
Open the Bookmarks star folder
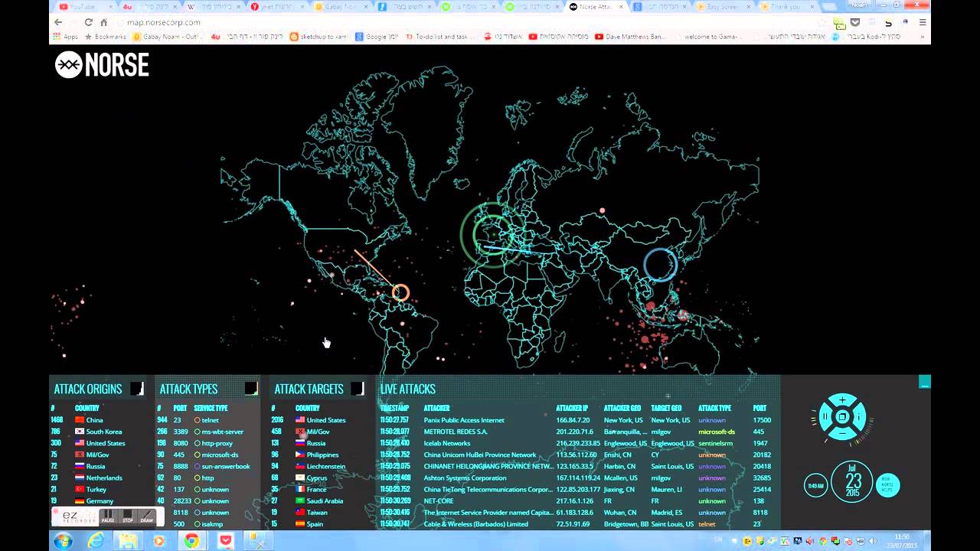[105, 36]
